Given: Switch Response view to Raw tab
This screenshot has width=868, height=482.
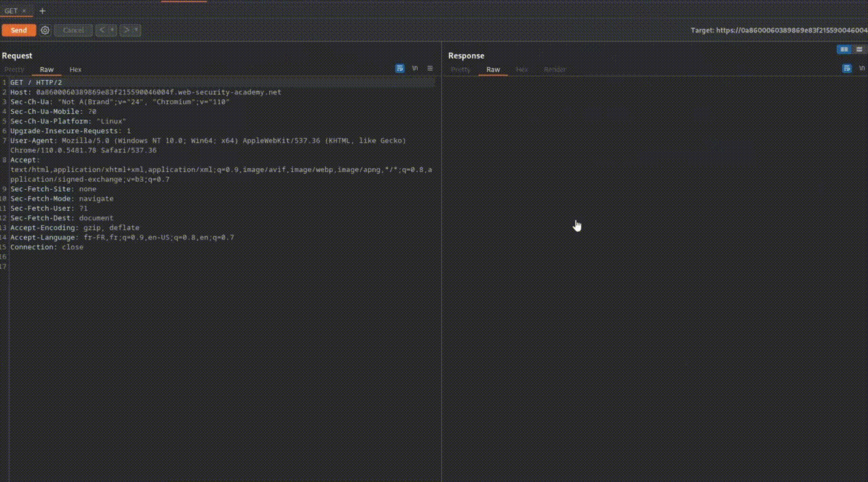Looking at the screenshot, I should (493, 69).
